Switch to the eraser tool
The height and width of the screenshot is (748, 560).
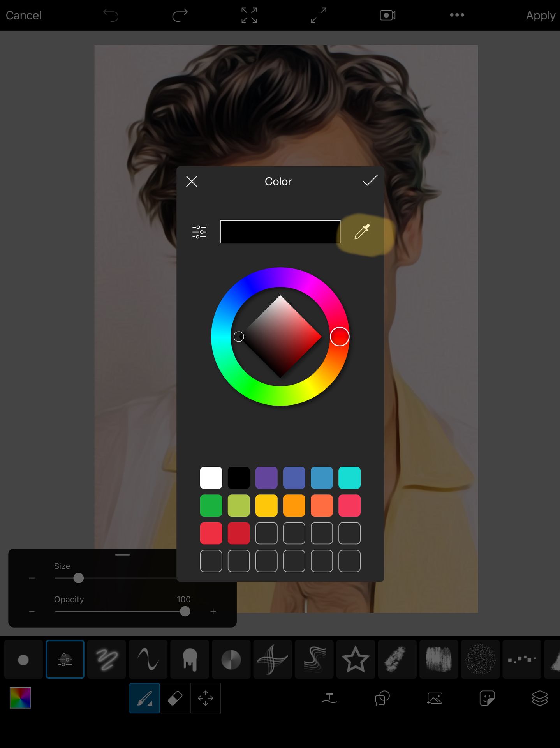pos(175,698)
